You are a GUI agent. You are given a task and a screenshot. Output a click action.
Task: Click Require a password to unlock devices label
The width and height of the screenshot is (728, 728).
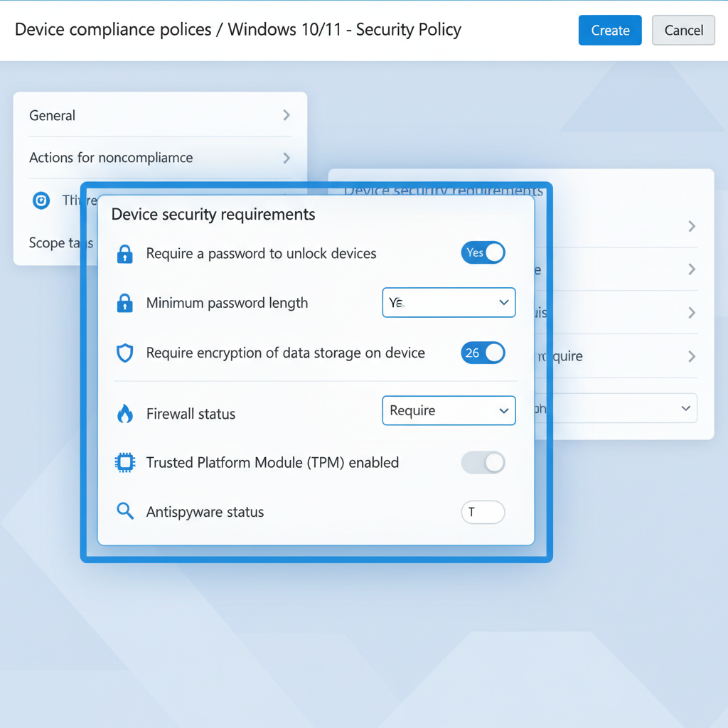click(261, 254)
